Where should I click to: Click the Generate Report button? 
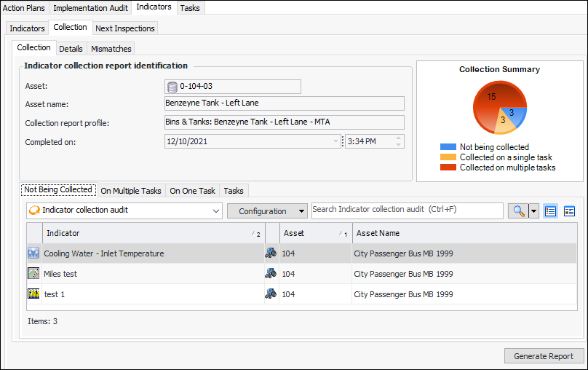(544, 356)
